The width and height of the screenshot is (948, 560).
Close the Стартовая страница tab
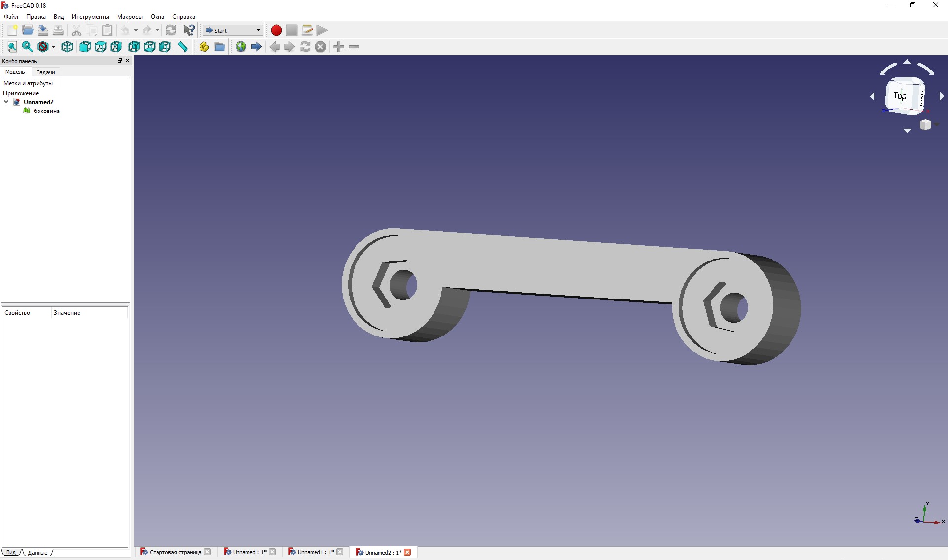coord(208,552)
